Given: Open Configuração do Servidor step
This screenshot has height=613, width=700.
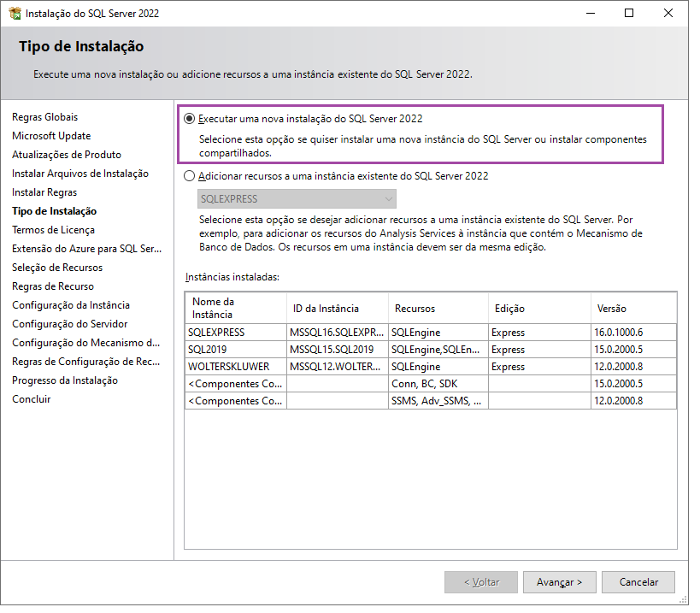Looking at the screenshot, I should [x=69, y=324].
